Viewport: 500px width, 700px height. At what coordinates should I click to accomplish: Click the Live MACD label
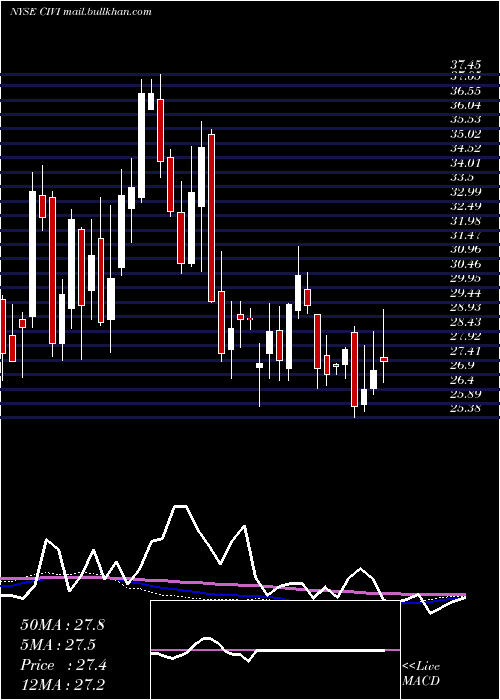pyautogui.click(x=421, y=673)
